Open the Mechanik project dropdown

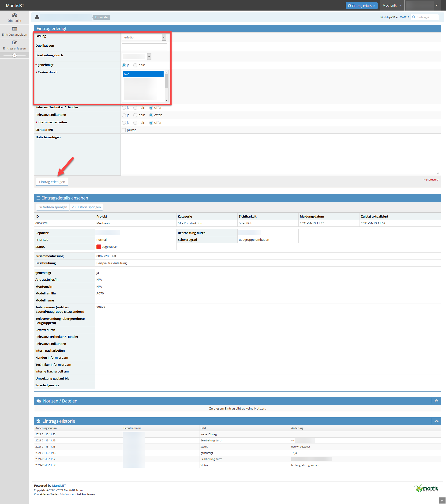392,5
